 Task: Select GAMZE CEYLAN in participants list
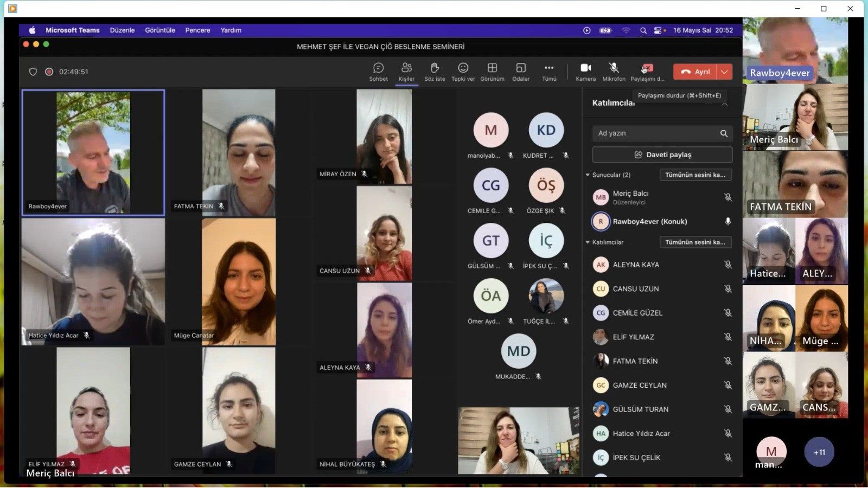point(662,385)
